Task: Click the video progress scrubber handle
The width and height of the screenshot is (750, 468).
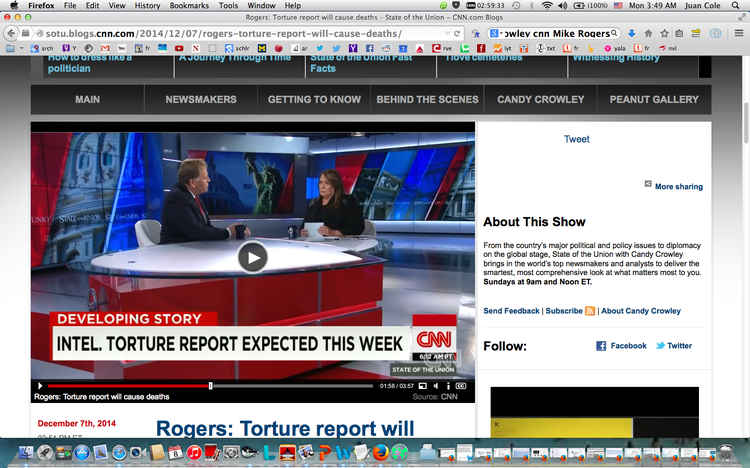Action: pyautogui.click(x=210, y=386)
